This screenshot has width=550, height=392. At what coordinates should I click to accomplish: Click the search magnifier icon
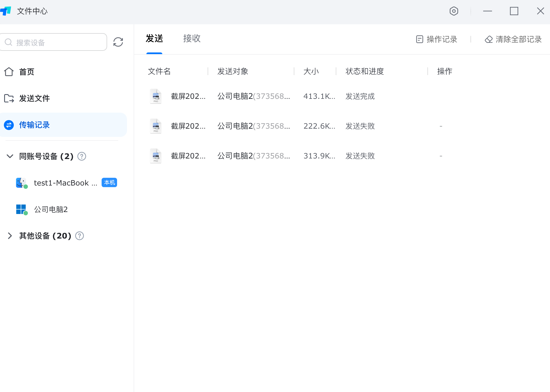[x=9, y=42]
